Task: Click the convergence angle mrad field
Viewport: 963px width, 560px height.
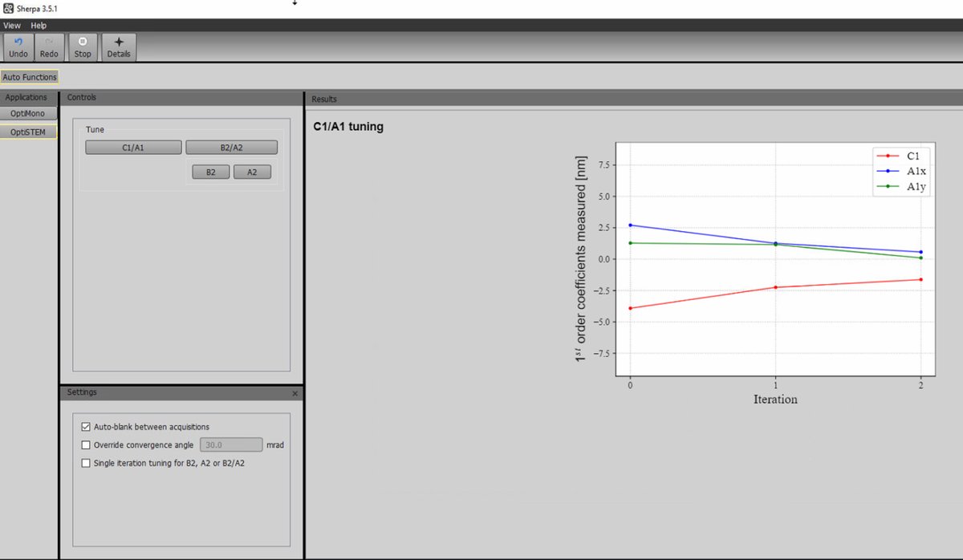Action: (230, 444)
